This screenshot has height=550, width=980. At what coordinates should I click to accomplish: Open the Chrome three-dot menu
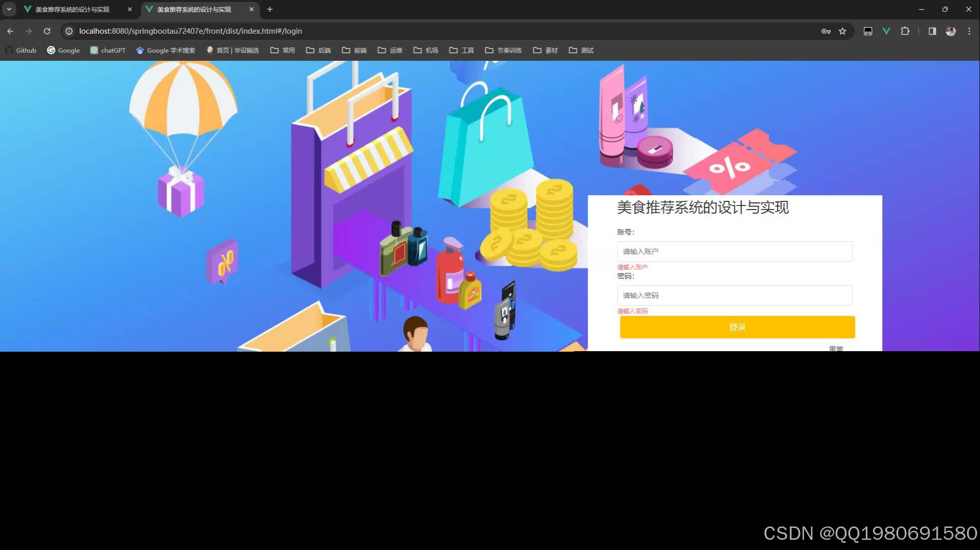pos(968,31)
